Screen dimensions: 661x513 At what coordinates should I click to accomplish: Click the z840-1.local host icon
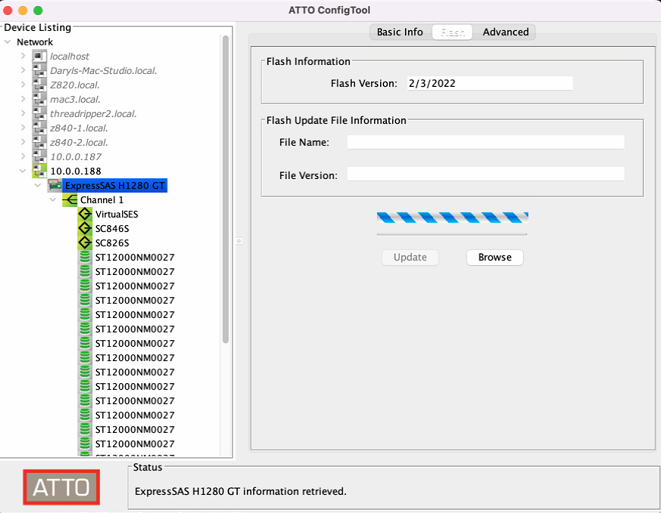[39, 128]
